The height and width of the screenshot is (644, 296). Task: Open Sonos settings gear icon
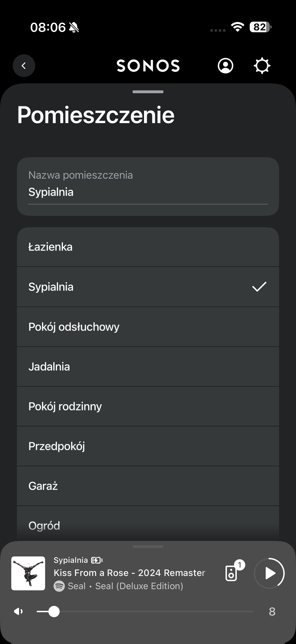262,66
